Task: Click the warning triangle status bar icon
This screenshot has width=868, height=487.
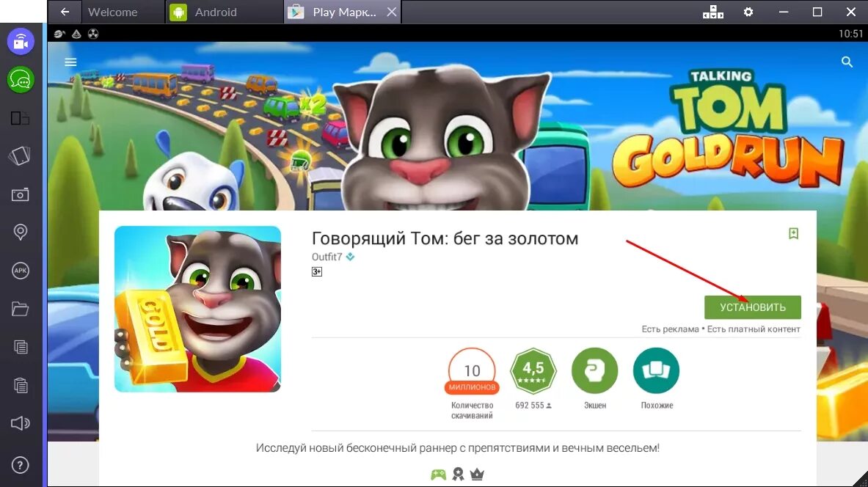Action: click(77, 34)
